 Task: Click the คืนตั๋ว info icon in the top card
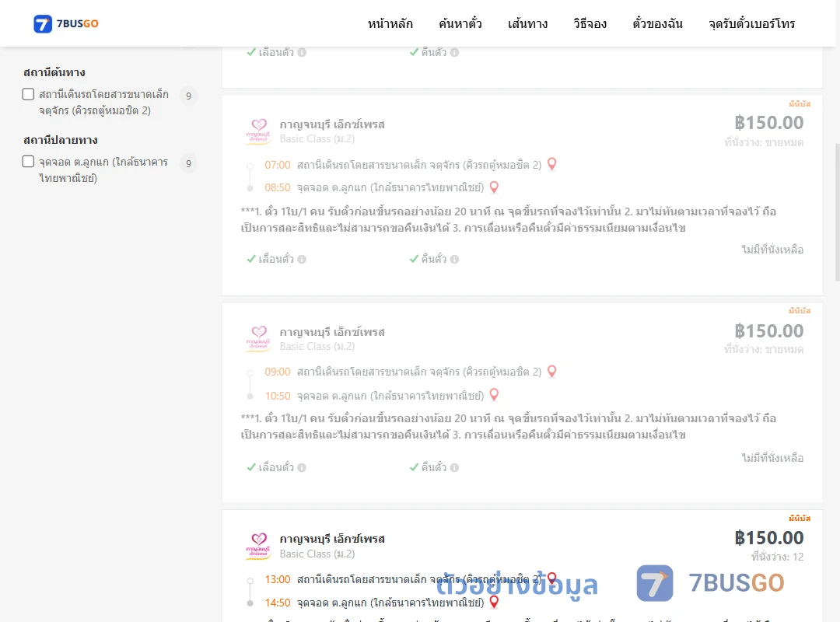coord(455,53)
